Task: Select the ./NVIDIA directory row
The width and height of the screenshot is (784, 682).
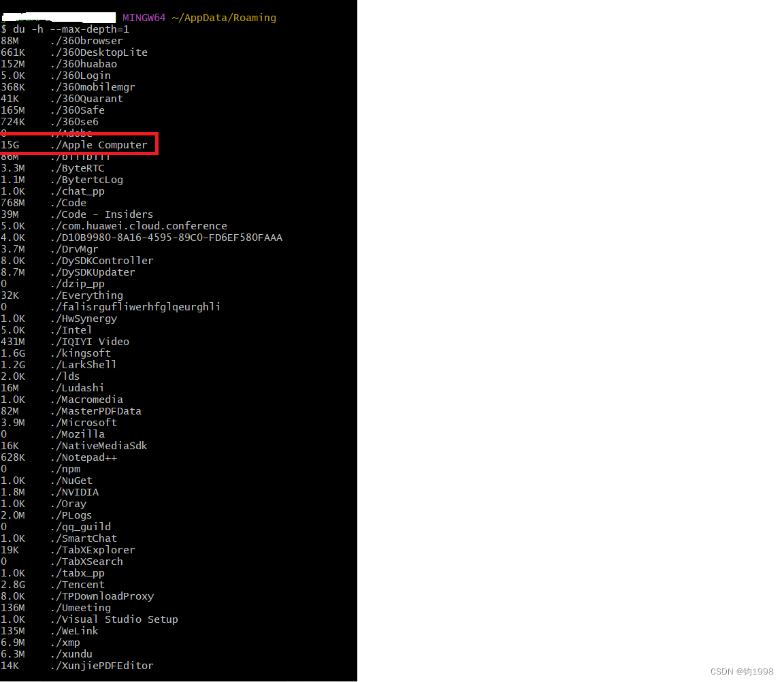Action: point(50,492)
